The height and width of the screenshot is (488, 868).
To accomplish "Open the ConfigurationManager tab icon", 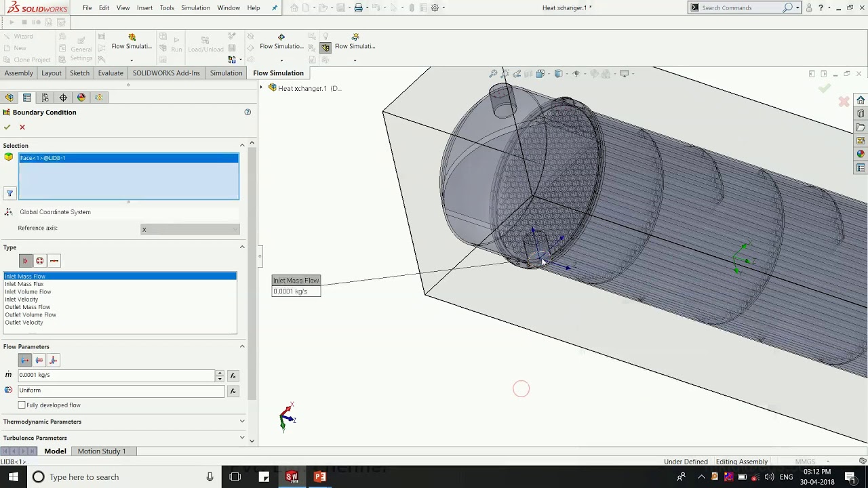I will coord(45,98).
